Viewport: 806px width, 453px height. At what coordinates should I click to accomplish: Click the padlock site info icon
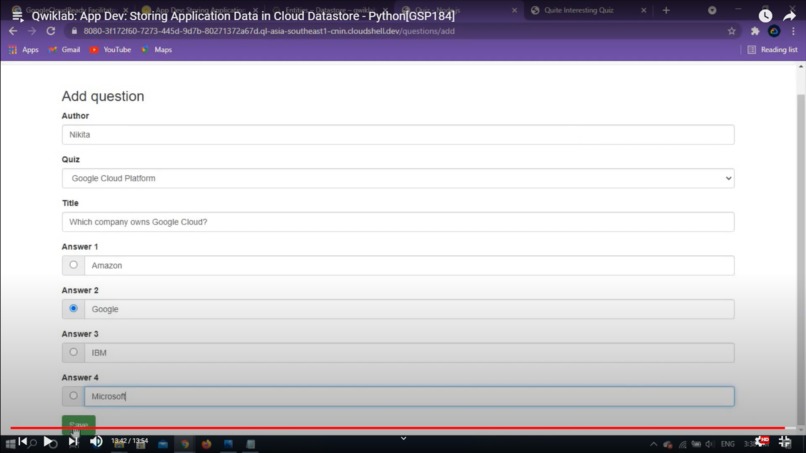(x=74, y=31)
